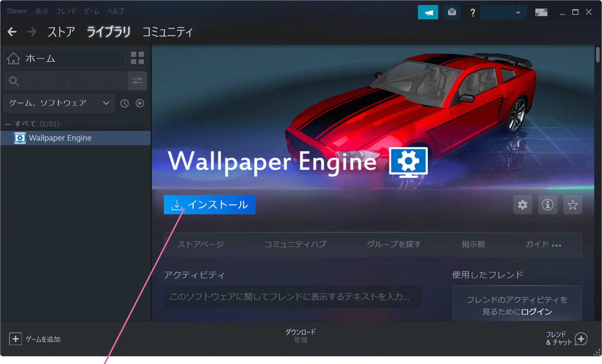
Task: Click the vertical scrollbar thumb
Action: point(598,55)
